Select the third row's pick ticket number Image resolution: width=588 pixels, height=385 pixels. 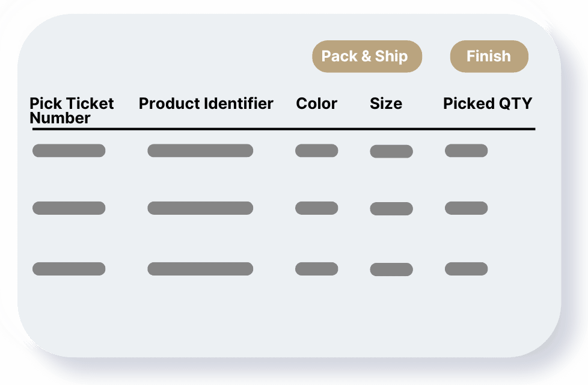69,269
